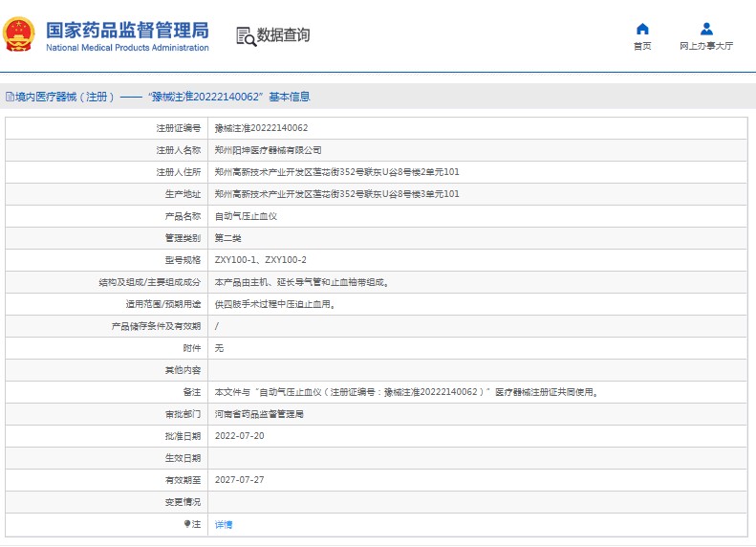The height and width of the screenshot is (547, 756).
Task: Open the 首页 menu label
Action: [642, 46]
